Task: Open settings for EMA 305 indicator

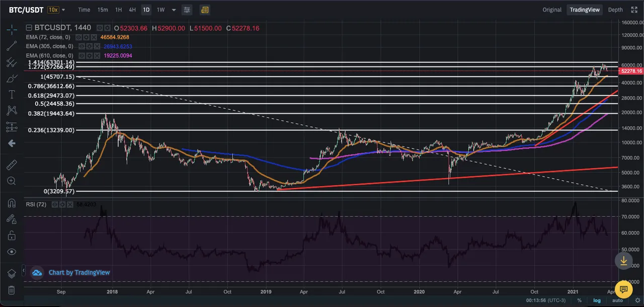Action: (x=89, y=46)
